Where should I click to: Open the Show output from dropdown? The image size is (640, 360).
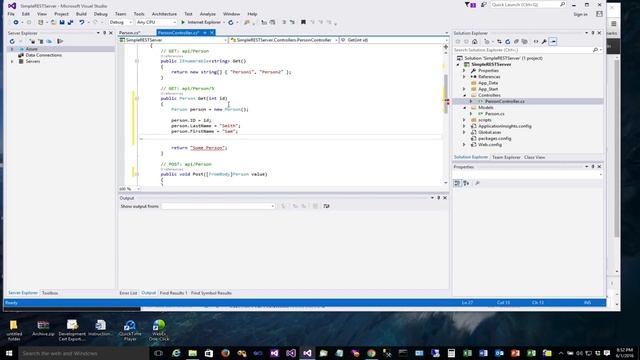tap(218, 206)
